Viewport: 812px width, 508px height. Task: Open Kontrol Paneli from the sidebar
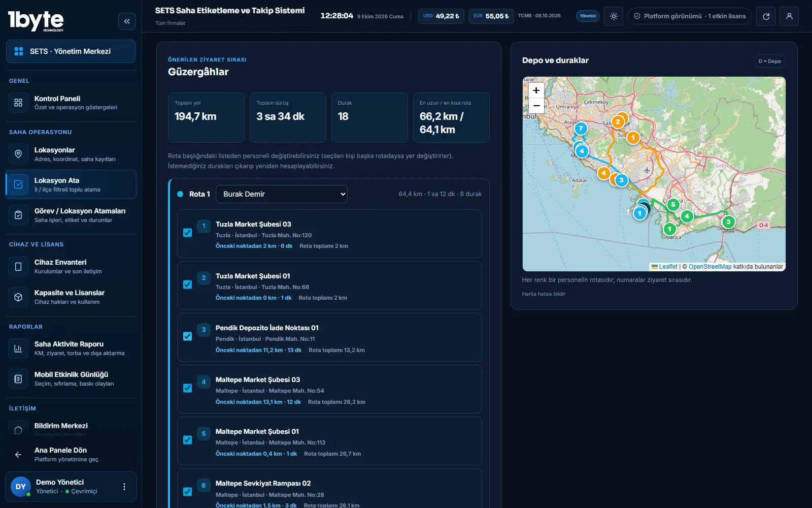point(71,103)
